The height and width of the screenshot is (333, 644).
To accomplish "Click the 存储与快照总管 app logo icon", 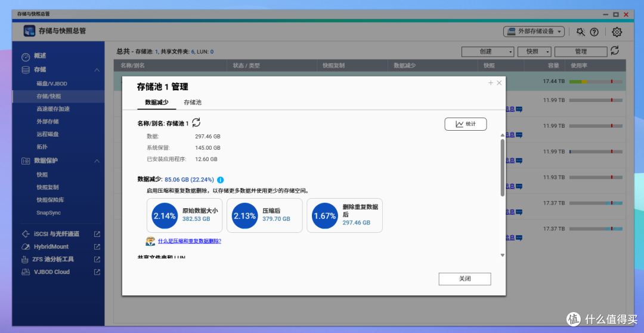I will click(x=29, y=31).
